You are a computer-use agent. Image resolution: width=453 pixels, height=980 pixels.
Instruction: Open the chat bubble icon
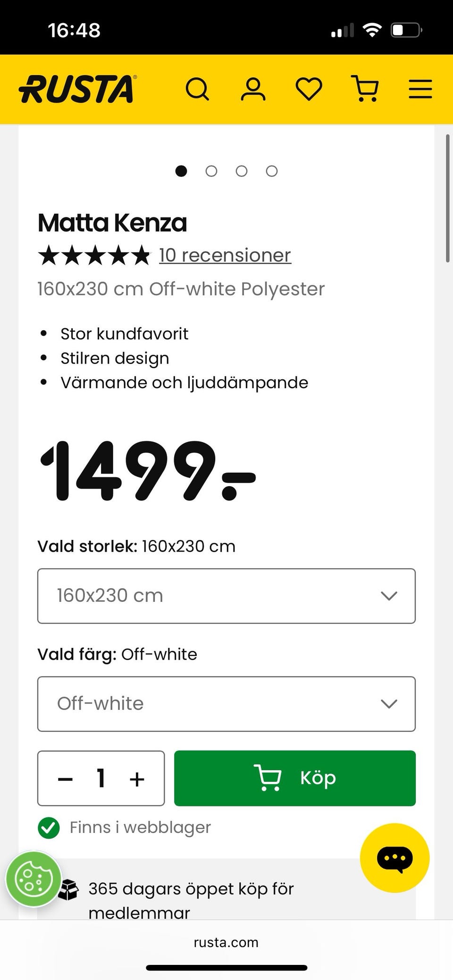[395, 858]
